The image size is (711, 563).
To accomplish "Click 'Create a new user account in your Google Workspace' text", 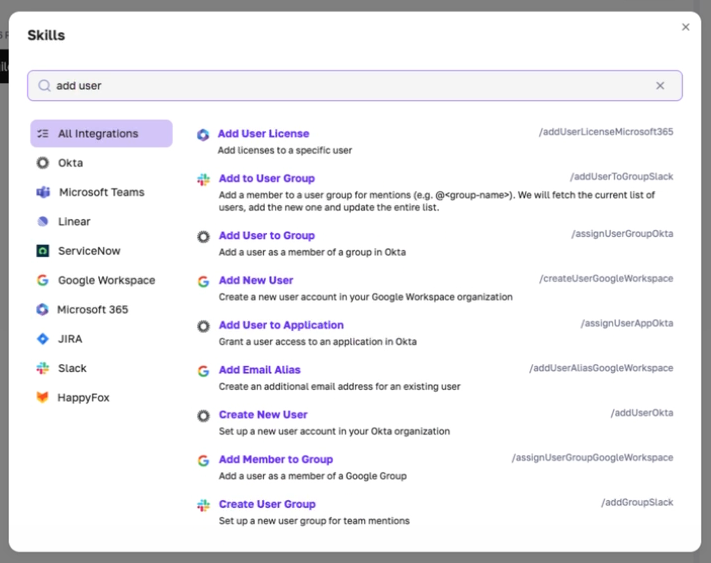I will click(365, 297).
